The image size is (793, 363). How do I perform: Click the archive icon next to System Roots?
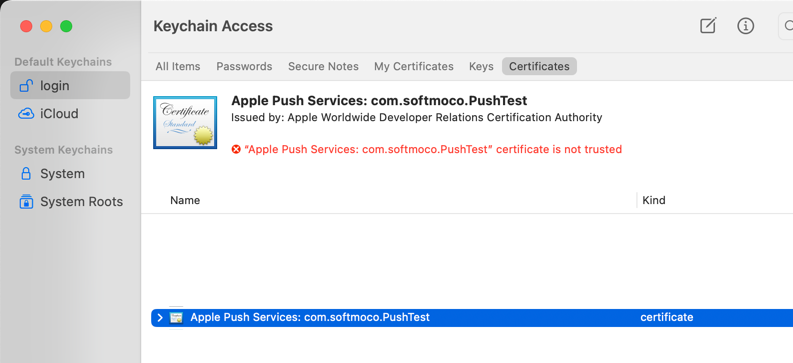coord(26,202)
